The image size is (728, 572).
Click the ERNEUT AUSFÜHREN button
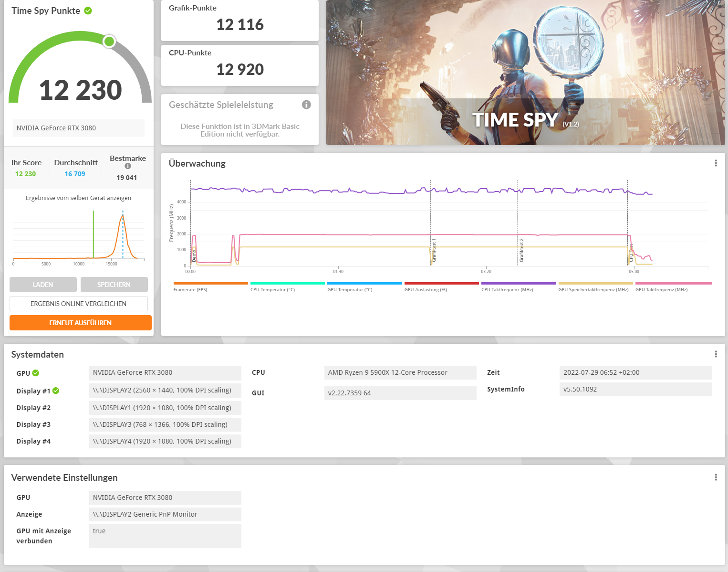(x=80, y=322)
